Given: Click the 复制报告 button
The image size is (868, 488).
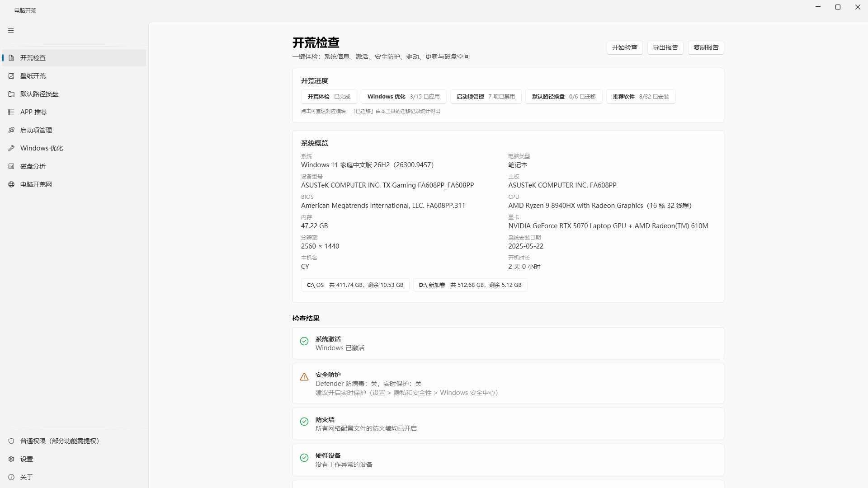Looking at the screenshot, I should pyautogui.click(x=706, y=47).
